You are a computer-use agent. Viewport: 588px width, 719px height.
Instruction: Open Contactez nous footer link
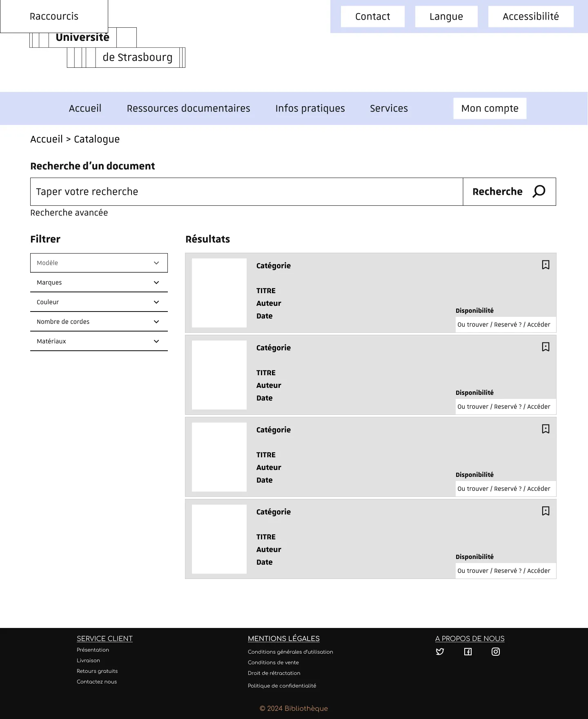click(x=97, y=681)
